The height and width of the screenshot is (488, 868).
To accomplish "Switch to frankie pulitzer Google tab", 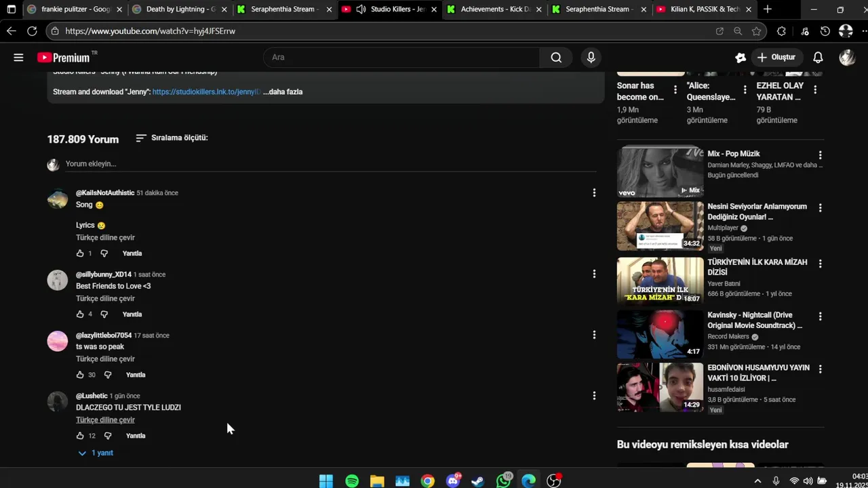I will point(73,9).
